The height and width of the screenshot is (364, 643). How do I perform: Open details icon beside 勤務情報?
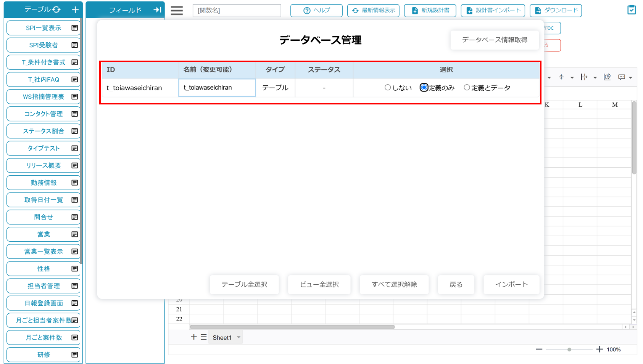tap(75, 183)
